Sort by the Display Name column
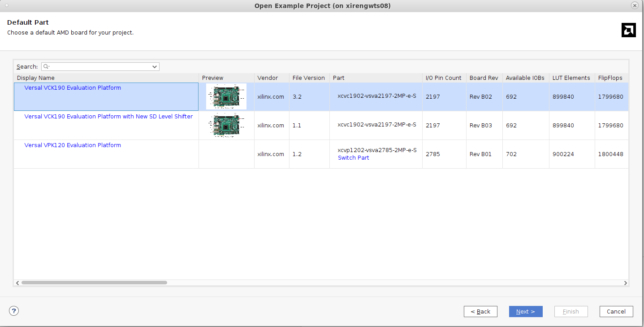Image resolution: width=644 pixels, height=327 pixels. coord(35,78)
